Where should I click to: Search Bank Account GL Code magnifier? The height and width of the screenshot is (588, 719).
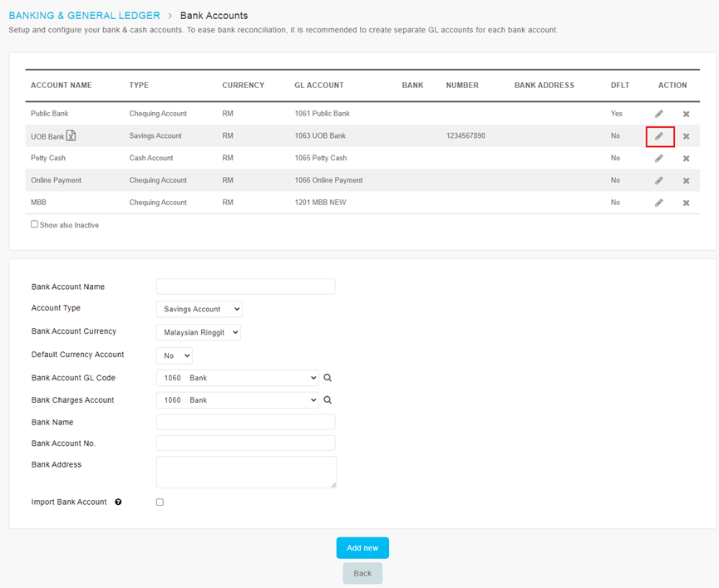(327, 378)
